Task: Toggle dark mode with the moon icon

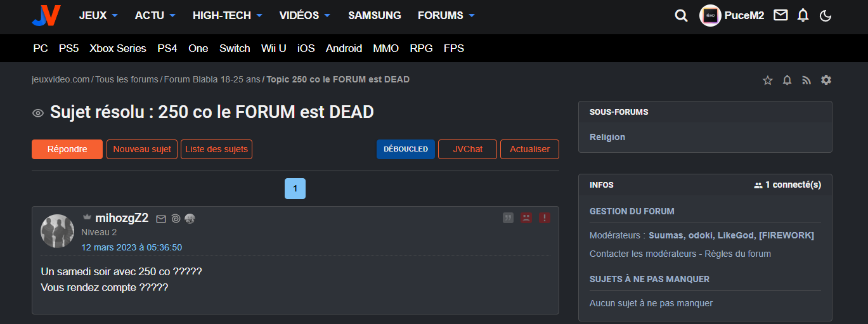Action: (x=826, y=16)
